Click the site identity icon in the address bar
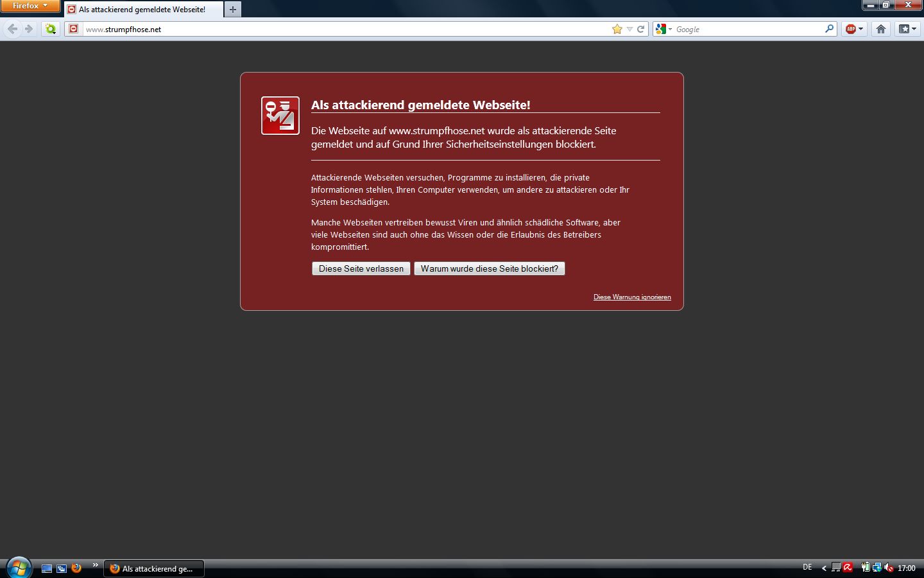The height and width of the screenshot is (578, 924). [74, 29]
